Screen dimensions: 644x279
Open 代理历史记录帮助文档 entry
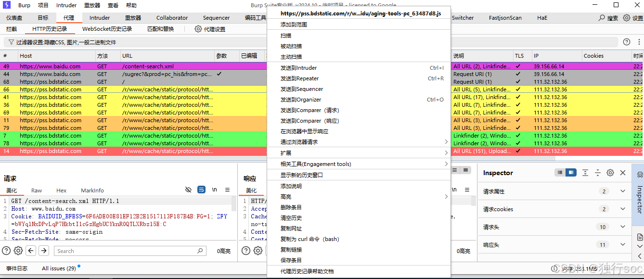tap(359, 271)
